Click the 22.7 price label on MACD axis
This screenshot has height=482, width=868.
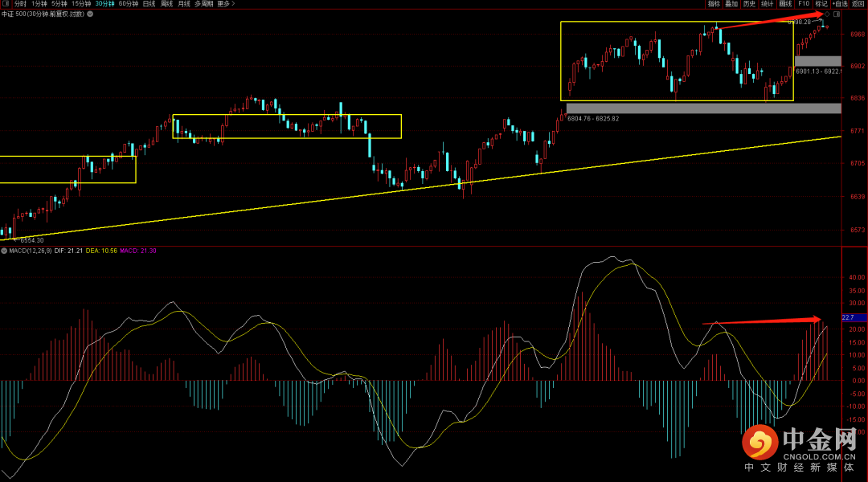847,317
